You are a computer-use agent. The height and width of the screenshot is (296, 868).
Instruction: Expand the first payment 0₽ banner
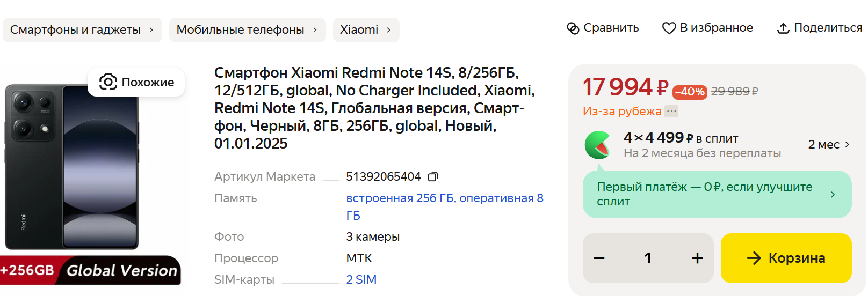tap(717, 194)
